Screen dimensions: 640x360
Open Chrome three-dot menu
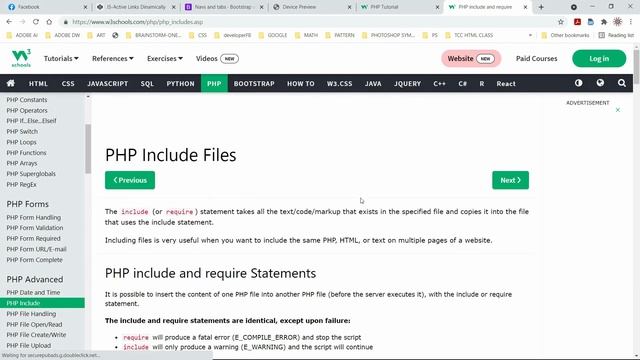[631, 22]
